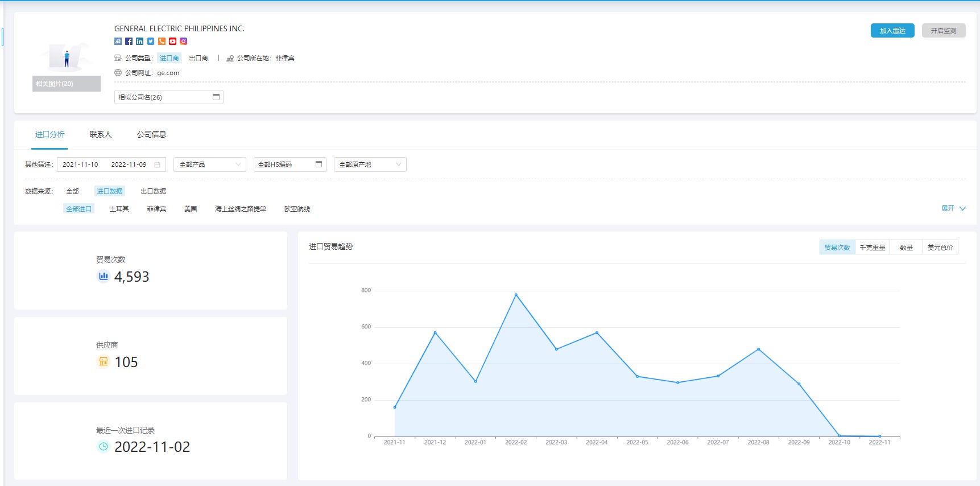The height and width of the screenshot is (486, 980).
Task: Select 进口商 company type tag
Action: 169,58
